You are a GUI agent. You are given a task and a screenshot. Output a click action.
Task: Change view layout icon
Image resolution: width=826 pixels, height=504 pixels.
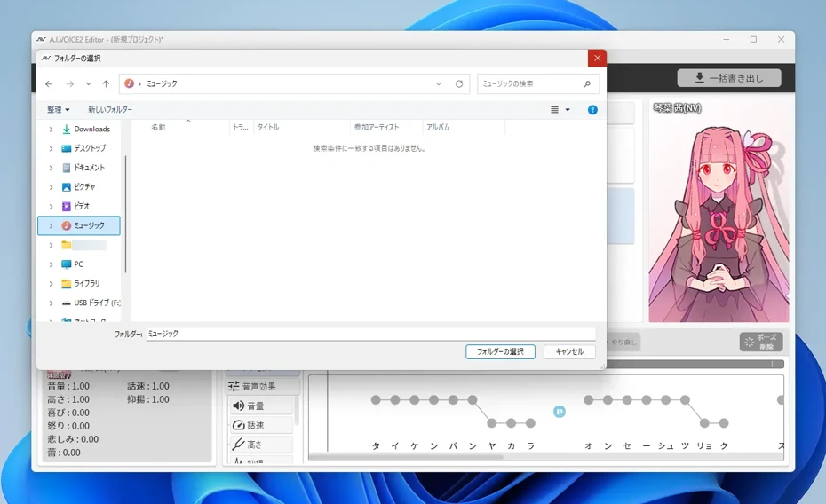coord(554,109)
